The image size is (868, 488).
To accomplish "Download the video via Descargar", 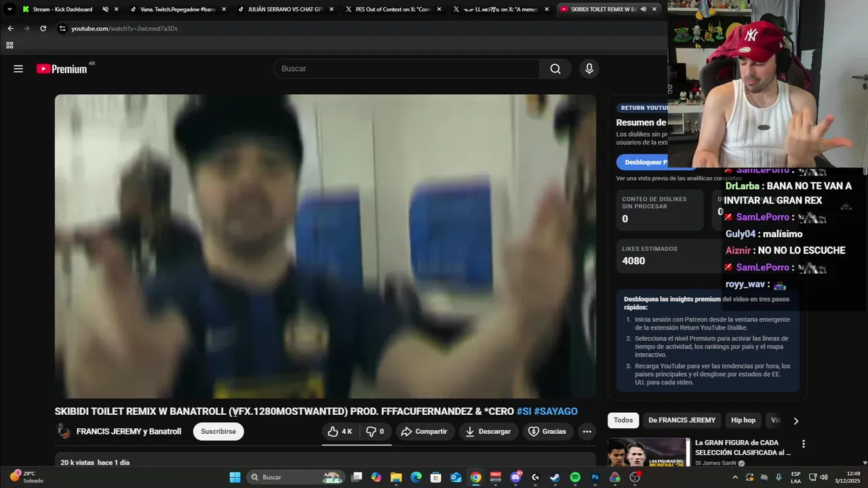I will coord(488,431).
